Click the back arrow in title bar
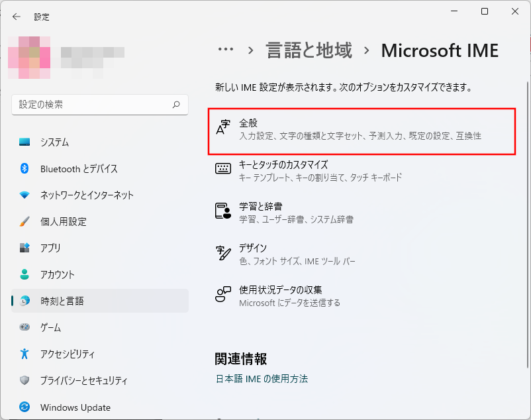Image resolution: width=531 pixels, height=420 pixels. 17,17
